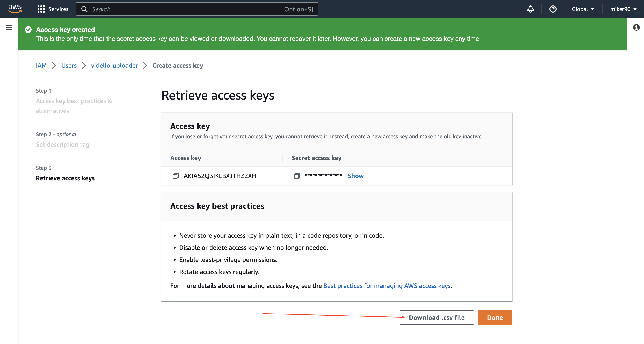The width and height of the screenshot is (644, 344).
Task: Click 'Disable or delete access key' bullet
Action: tap(253, 248)
